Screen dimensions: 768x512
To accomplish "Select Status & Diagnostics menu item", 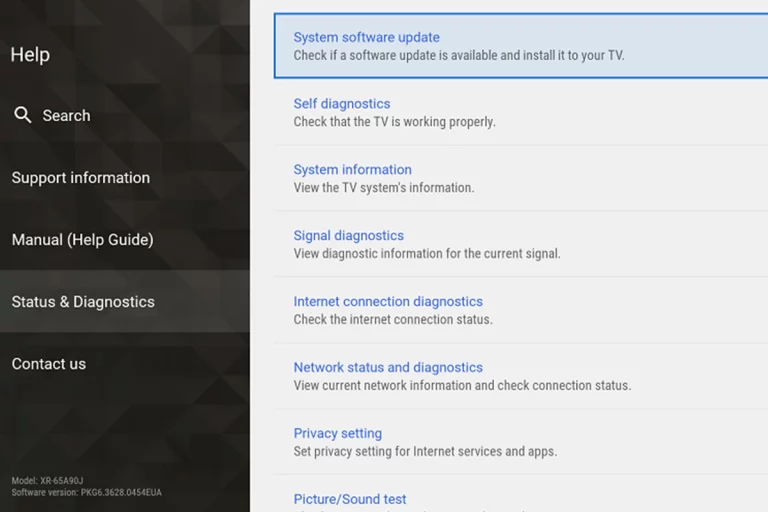I will pyautogui.click(x=125, y=301).
